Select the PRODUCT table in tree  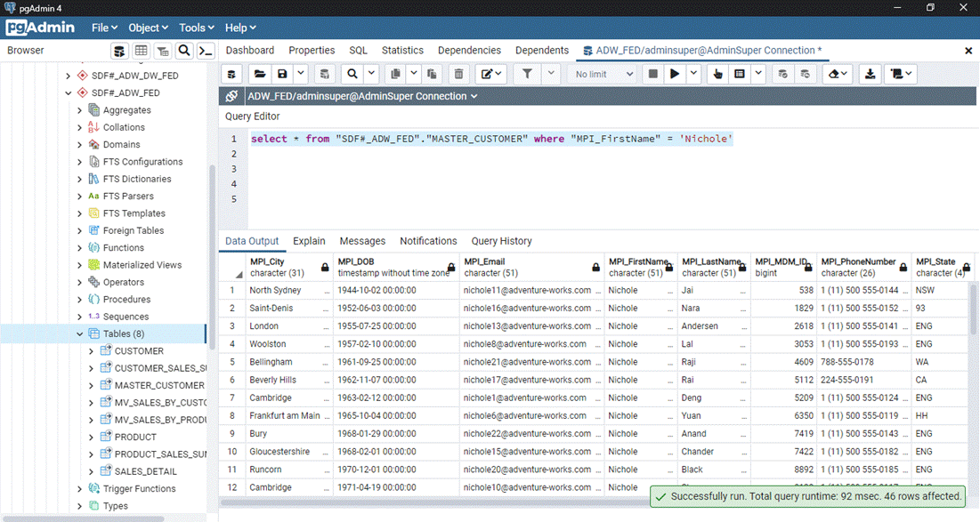point(135,438)
